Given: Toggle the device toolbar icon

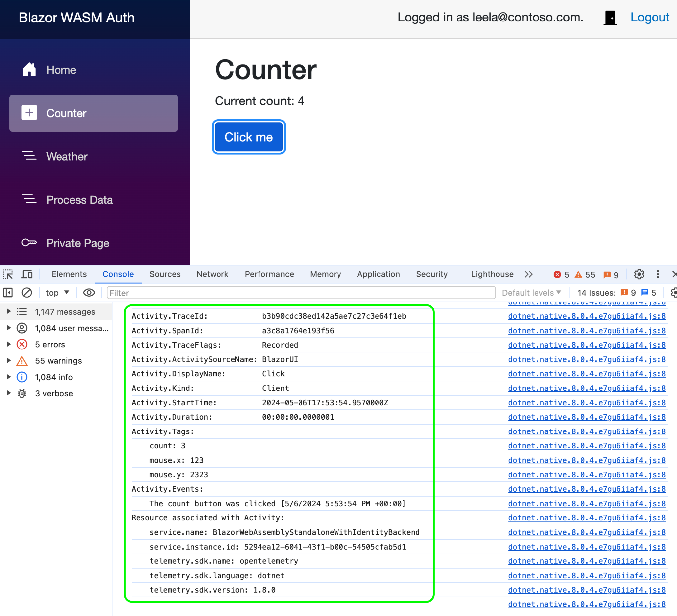Looking at the screenshot, I should (27, 274).
